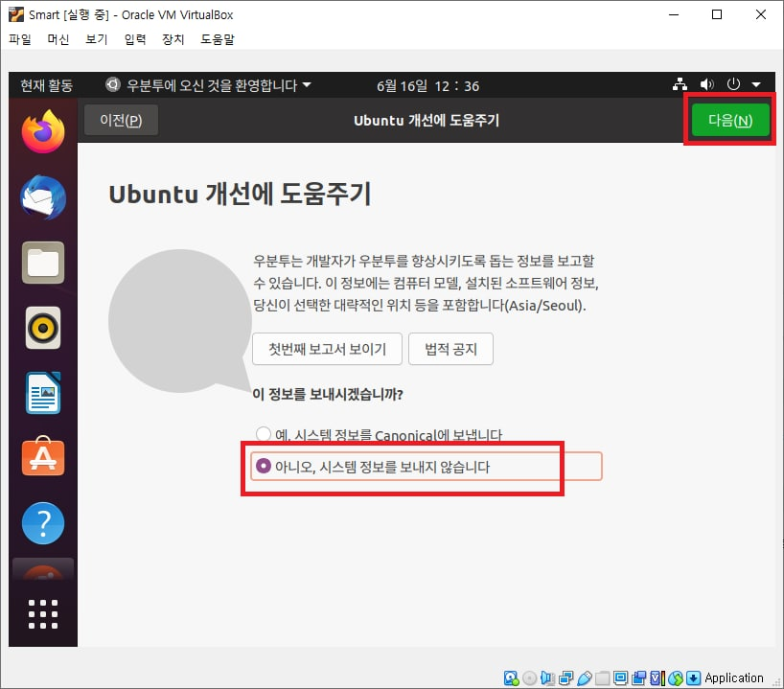Open the 파일 menu
Image resolution: width=784 pixels, height=689 pixels.
pos(20,39)
